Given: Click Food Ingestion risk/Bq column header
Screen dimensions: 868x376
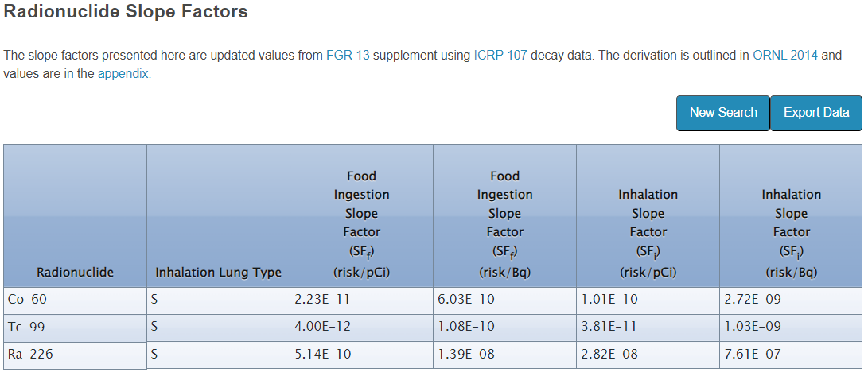Looking at the screenshot, I should point(504,223).
